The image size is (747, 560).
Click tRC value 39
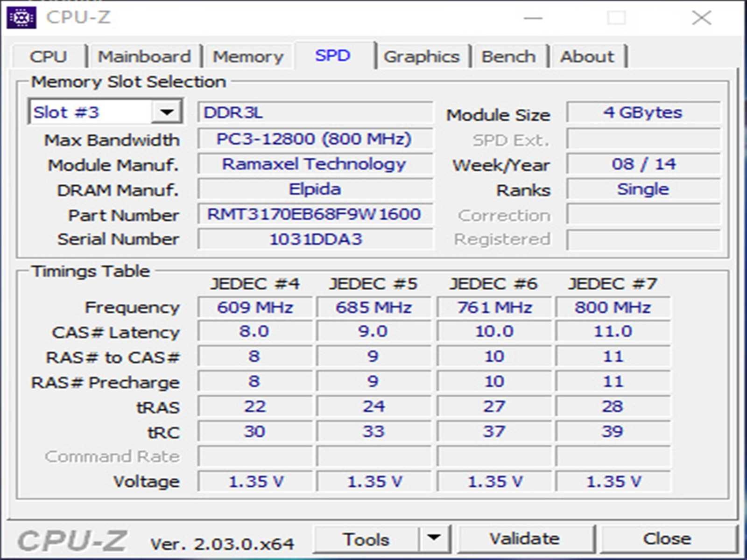[613, 432]
